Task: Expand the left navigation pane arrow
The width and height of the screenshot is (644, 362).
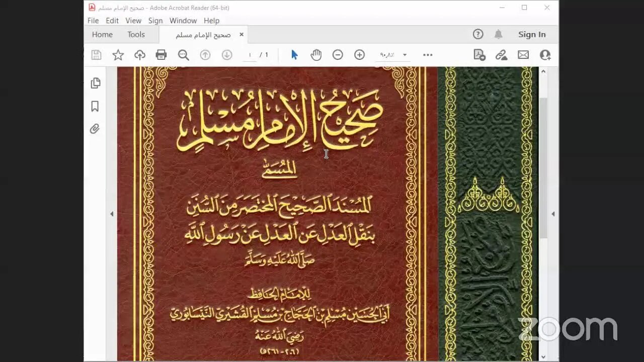Action: click(x=112, y=214)
